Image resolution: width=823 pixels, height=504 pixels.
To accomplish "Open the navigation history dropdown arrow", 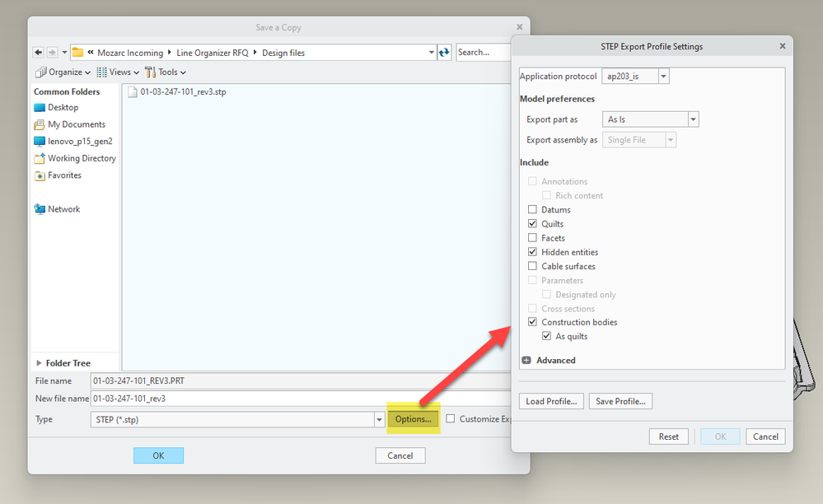I will click(64, 53).
